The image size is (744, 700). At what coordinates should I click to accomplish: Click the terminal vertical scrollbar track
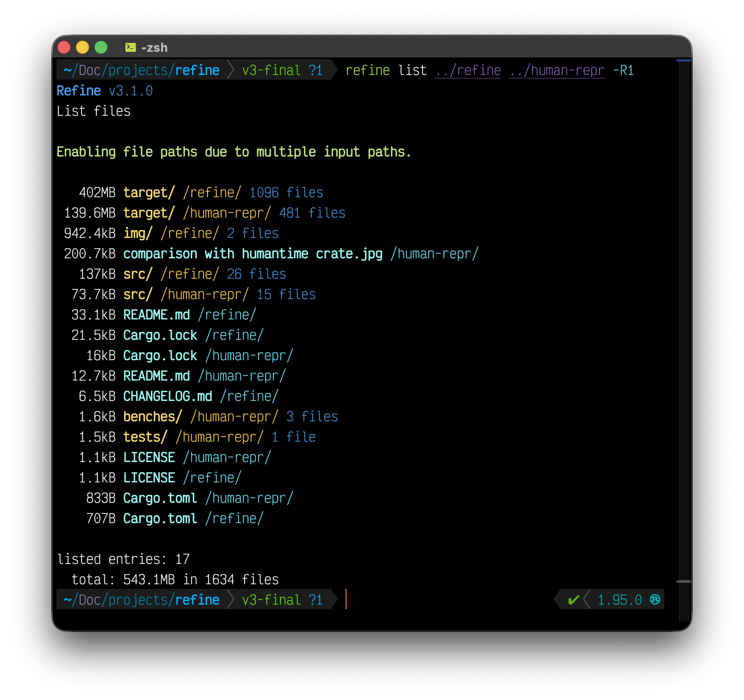point(684,340)
